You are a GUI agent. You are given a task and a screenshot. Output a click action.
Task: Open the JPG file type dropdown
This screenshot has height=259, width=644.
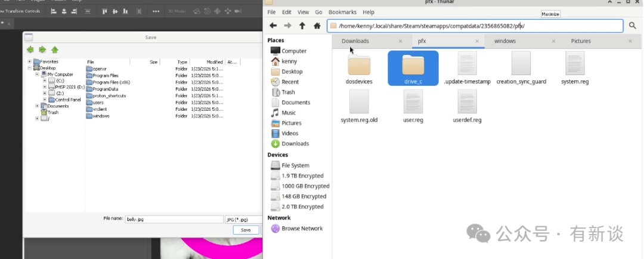click(x=243, y=219)
